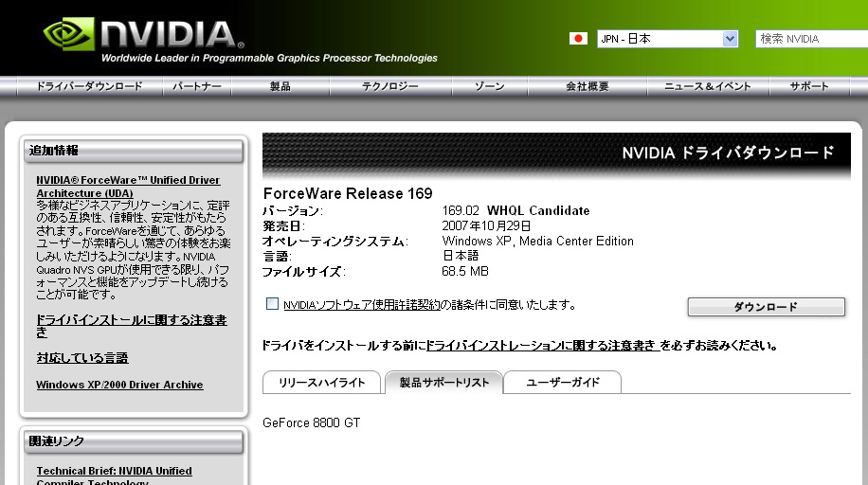Switch to the 製品サポートリスト tab
This screenshot has width=868, height=485.
click(444, 383)
